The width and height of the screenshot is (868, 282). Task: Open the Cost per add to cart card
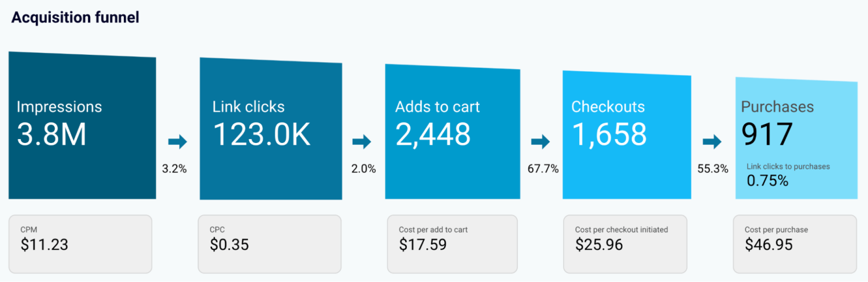tap(452, 244)
